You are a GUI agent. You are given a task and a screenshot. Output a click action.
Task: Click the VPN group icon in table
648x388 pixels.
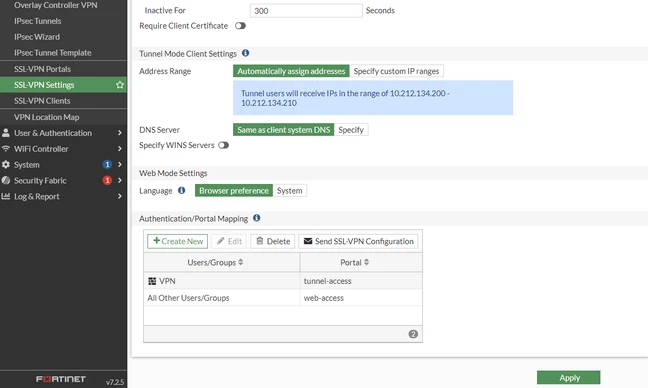[152, 281]
